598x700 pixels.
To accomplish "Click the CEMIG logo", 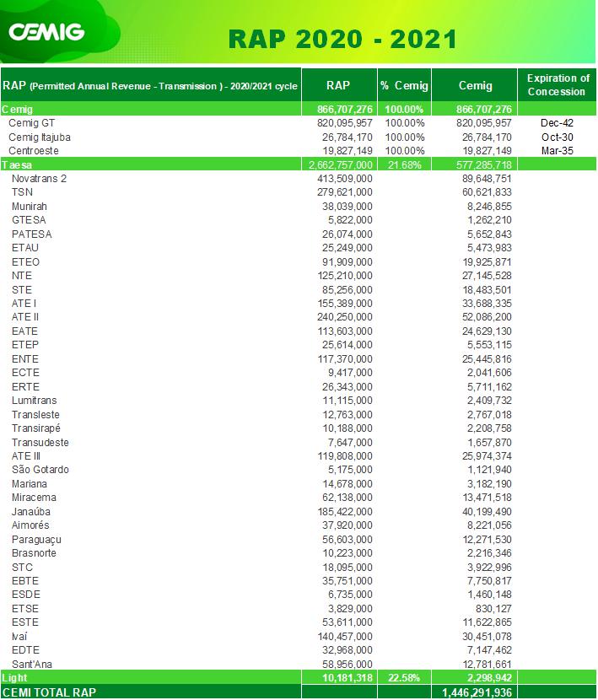I will point(46,32).
